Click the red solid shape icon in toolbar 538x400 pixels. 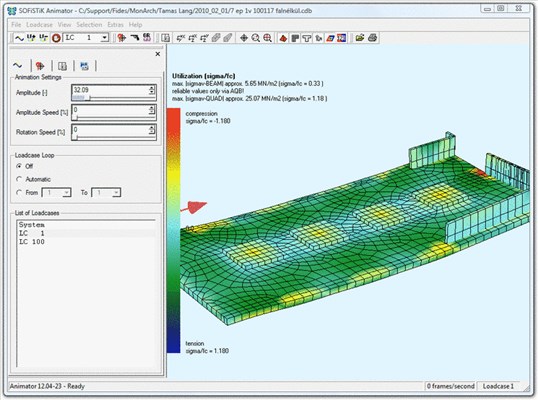[x=283, y=38]
